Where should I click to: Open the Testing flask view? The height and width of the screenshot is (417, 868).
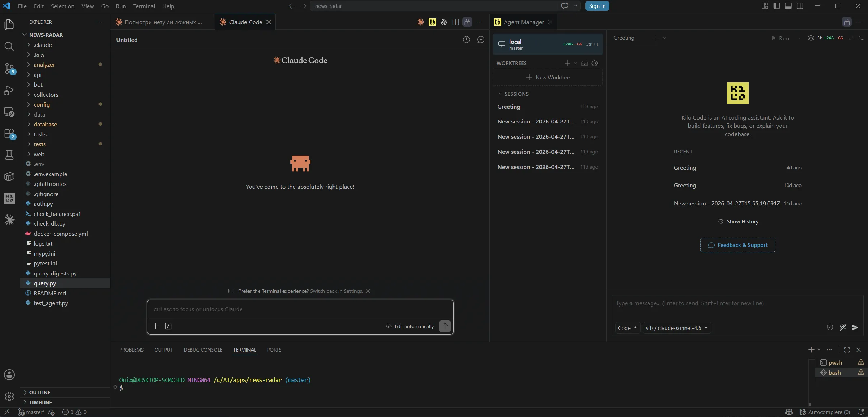pyautogui.click(x=9, y=155)
